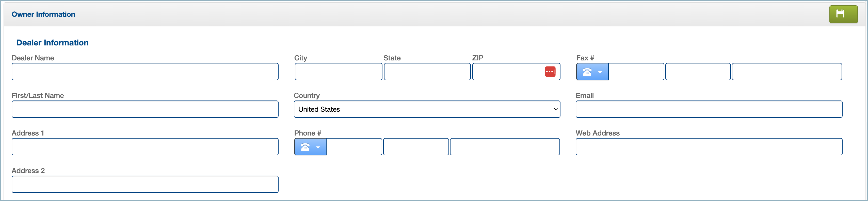Select the Address 2 input box
This screenshot has width=868, height=201.
145,185
